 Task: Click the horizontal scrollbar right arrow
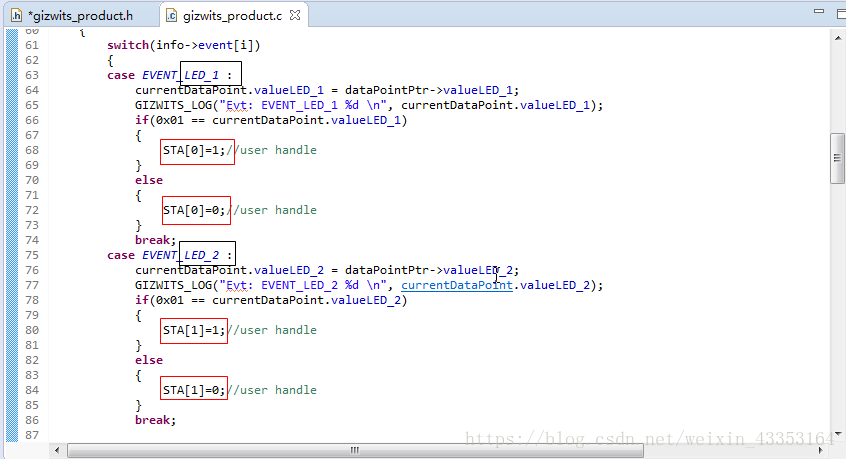tap(821, 450)
